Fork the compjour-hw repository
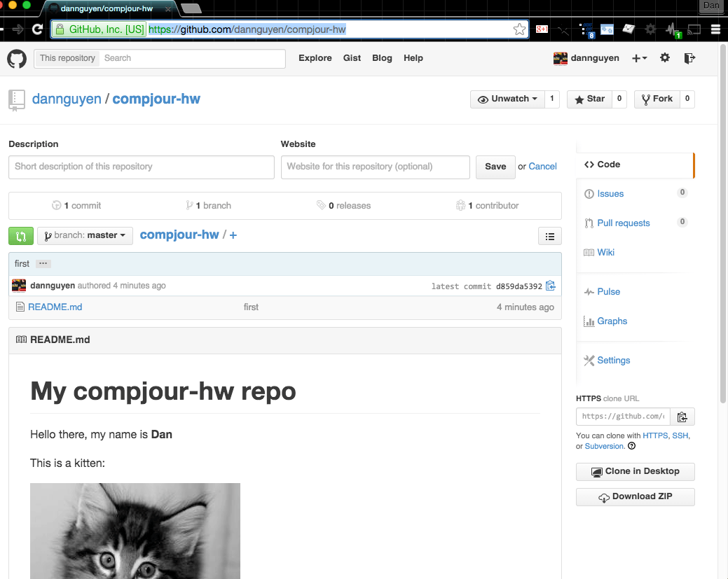The width and height of the screenshot is (728, 579). (x=657, y=99)
